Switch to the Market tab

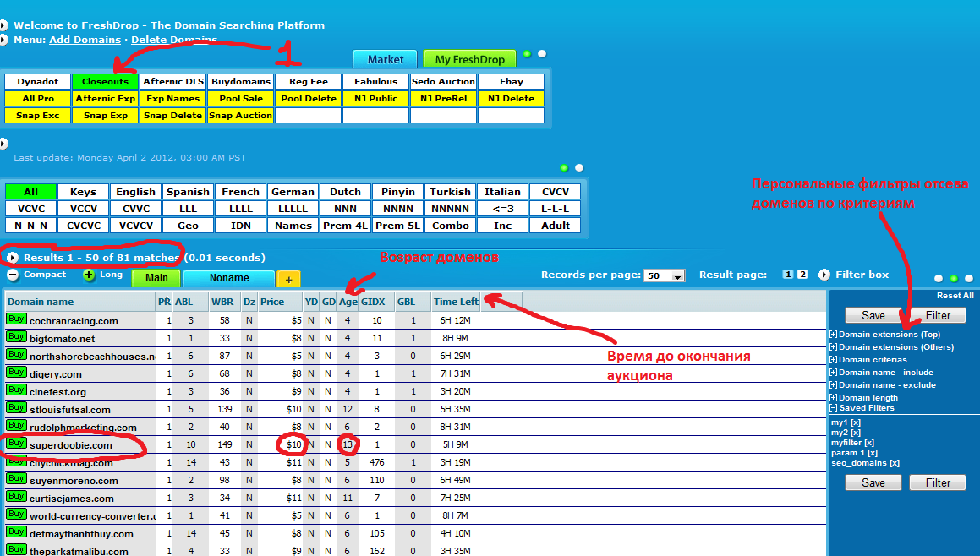point(385,59)
